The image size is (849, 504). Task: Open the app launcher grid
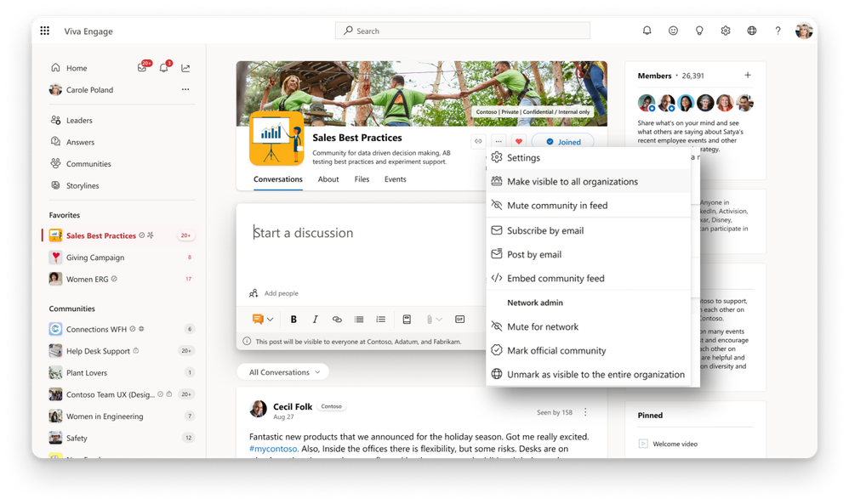pyautogui.click(x=45, y=31)
